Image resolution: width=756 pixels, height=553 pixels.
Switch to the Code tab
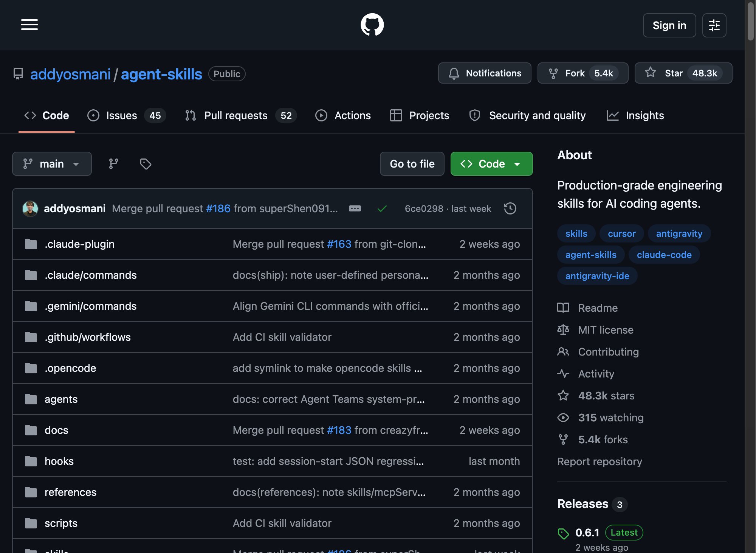46,115
